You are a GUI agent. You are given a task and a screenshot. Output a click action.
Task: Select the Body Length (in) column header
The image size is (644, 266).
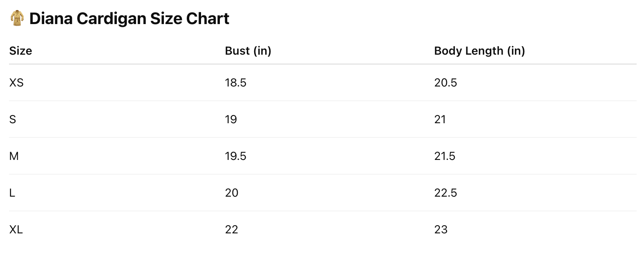point(479,51)
